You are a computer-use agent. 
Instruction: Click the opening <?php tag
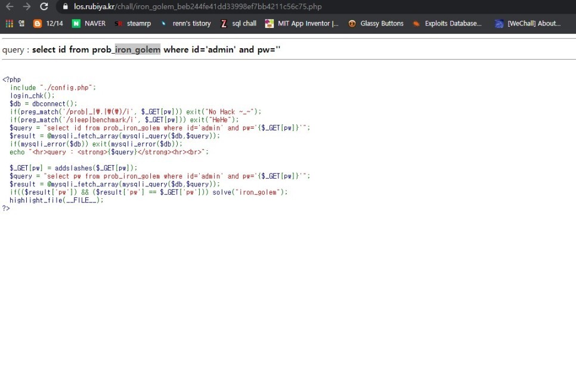11,80
